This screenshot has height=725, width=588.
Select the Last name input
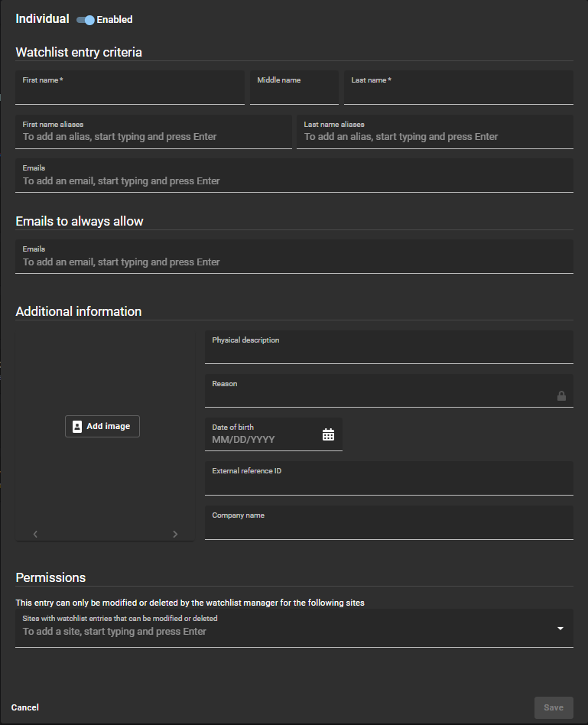point(458,93)
